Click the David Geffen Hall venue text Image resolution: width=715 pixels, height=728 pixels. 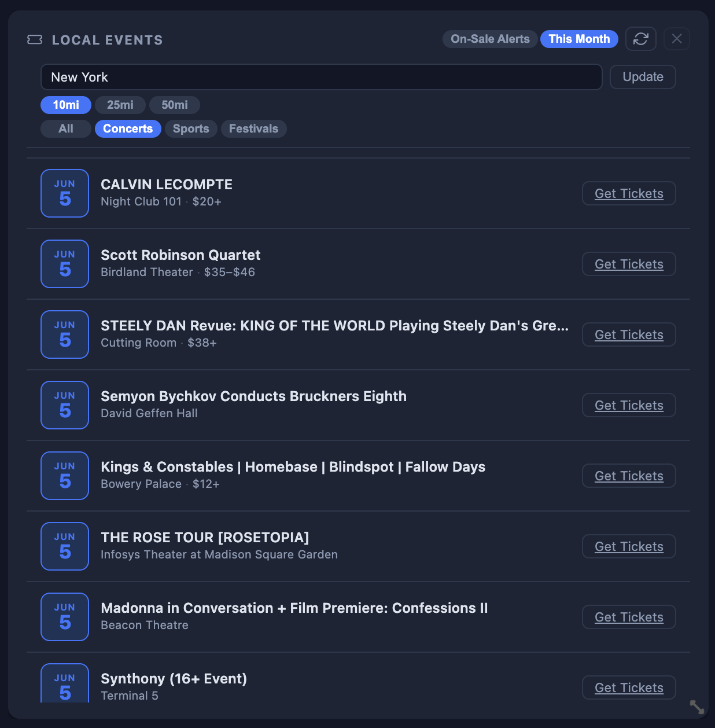point(149,413)
